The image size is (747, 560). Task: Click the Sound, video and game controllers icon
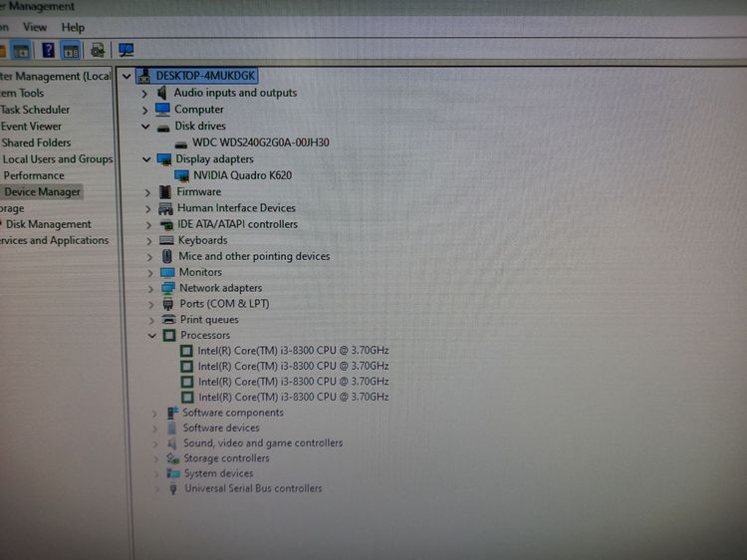172,443
